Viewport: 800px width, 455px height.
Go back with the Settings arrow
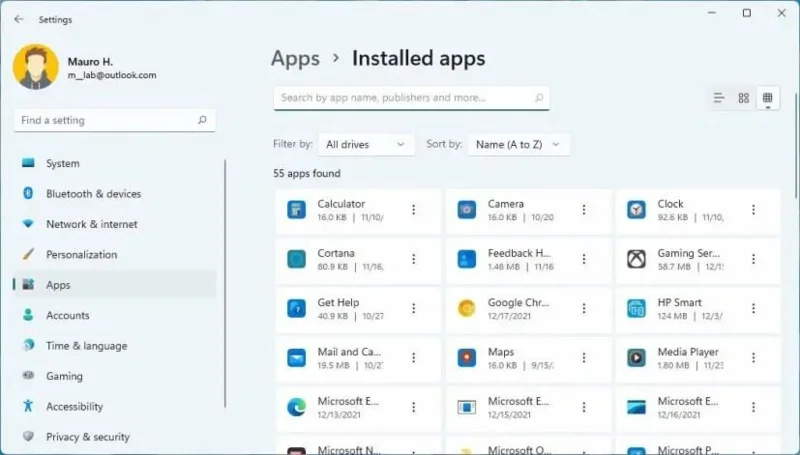19,19
